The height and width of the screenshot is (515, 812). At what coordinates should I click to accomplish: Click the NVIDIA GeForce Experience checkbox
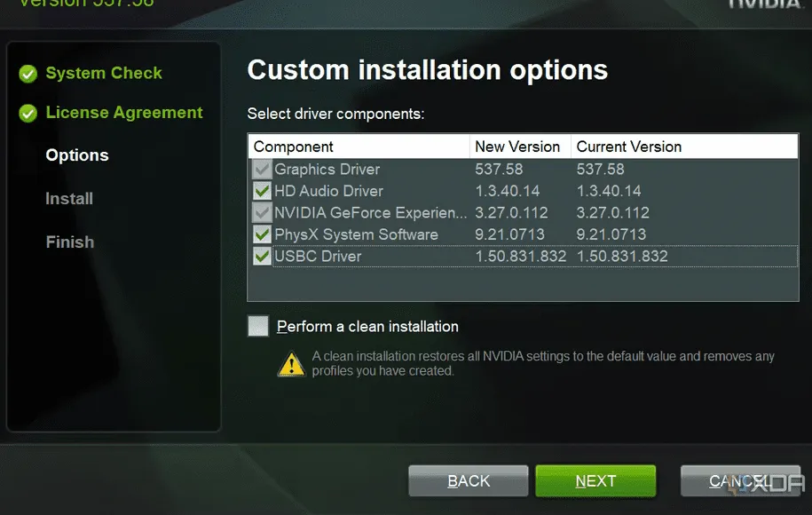pyautogui.click(x=262, y=213)
